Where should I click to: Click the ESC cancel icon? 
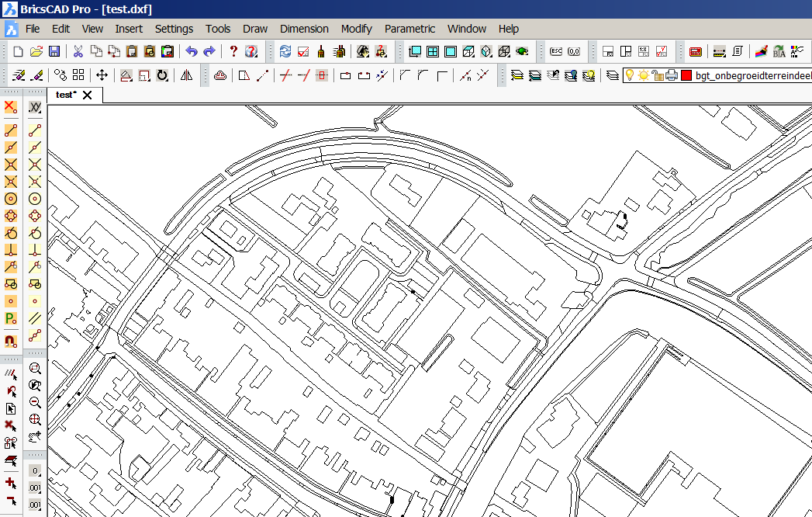555,52
